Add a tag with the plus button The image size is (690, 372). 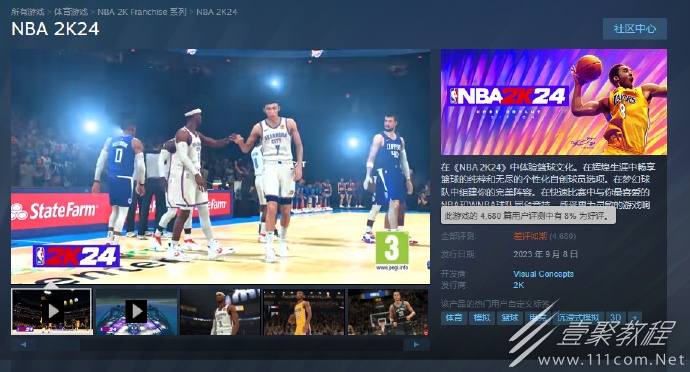[x=635, y=318]
